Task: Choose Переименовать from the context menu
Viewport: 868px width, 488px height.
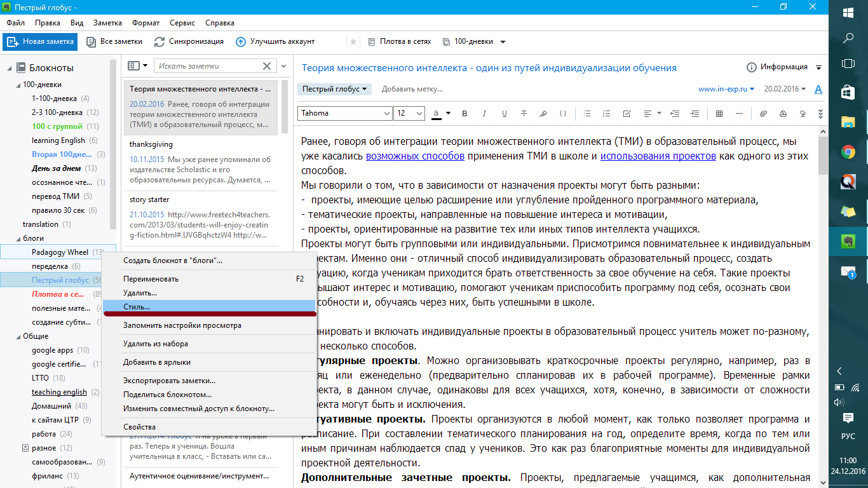Action: pos(210,279)
